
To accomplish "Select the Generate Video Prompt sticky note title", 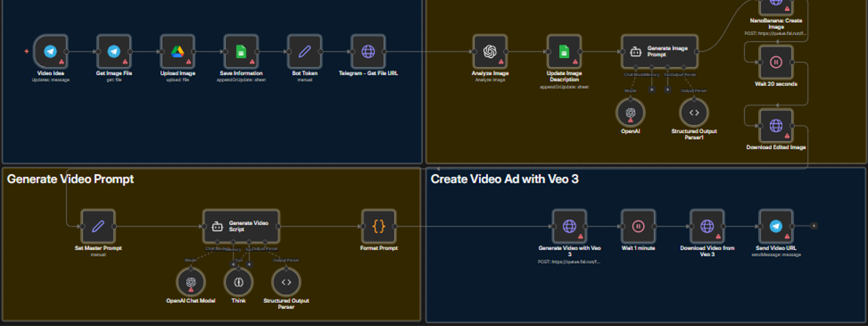I will point(70,179).
